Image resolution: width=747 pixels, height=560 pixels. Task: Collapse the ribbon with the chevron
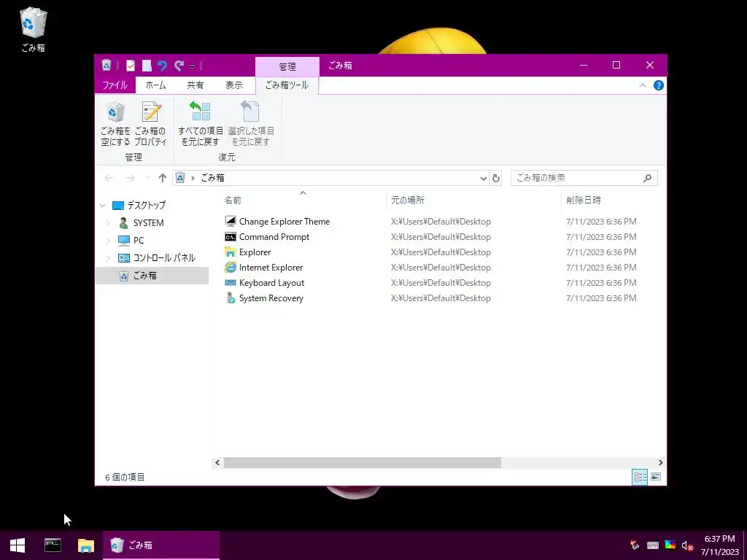coord(642,85)
